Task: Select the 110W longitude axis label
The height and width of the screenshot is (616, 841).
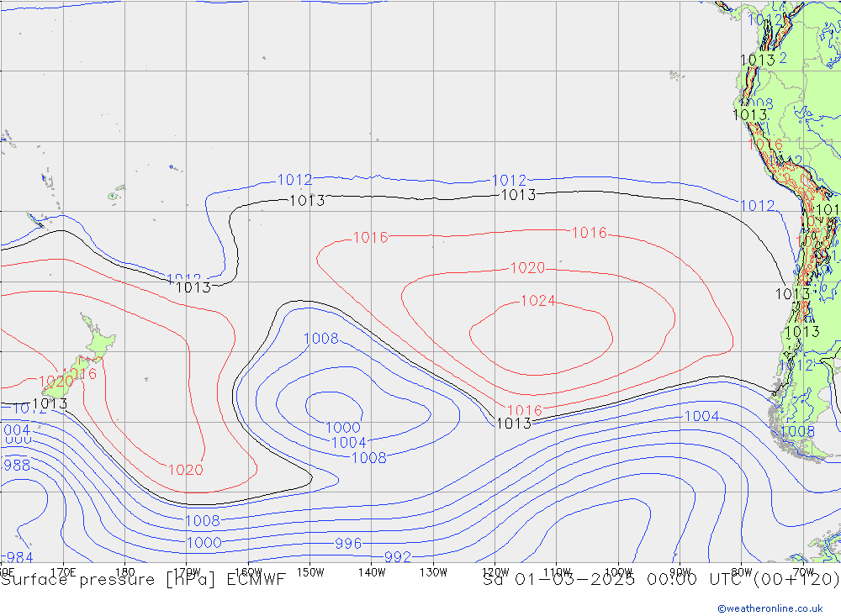Action: point(557,572)
